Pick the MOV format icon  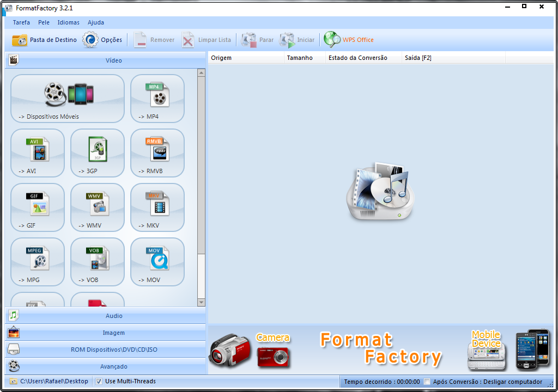coord(157,262)
